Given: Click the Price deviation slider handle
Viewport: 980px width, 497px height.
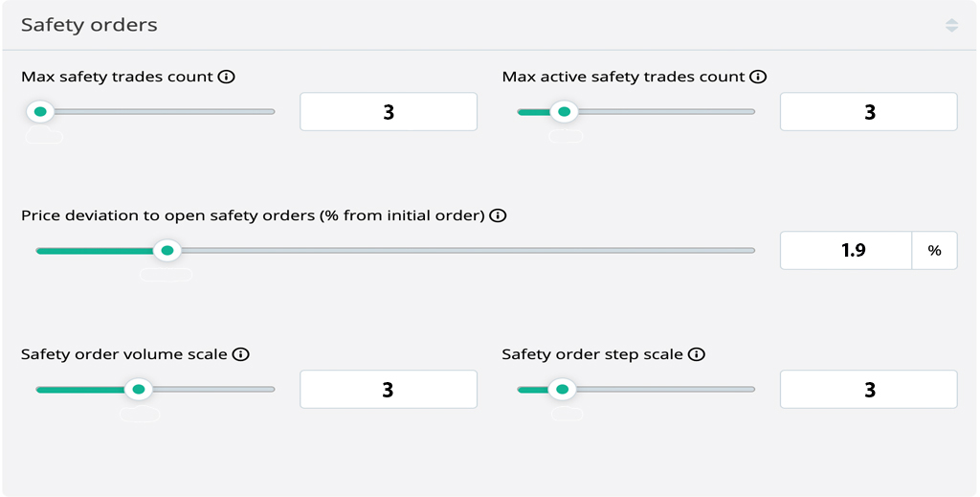Looking at the screenshot, I should point(167,251).
